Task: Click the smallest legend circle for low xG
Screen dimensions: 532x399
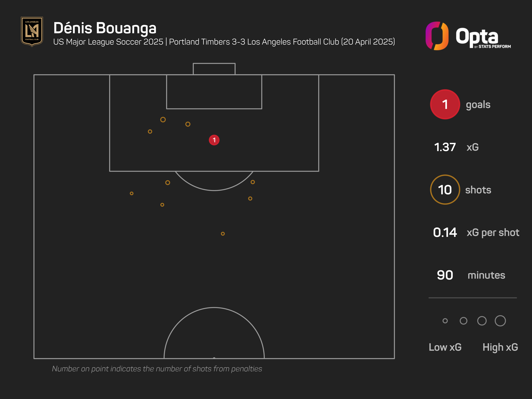Action: [445, 321]
